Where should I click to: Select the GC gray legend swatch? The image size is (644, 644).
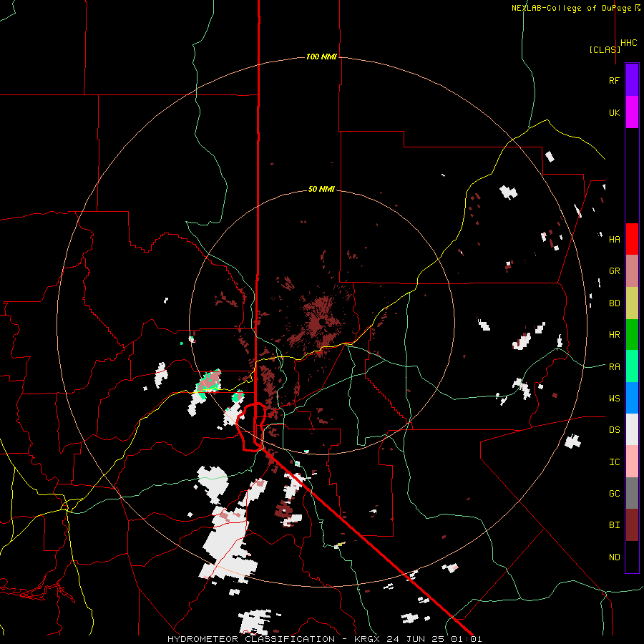point(632,493)
